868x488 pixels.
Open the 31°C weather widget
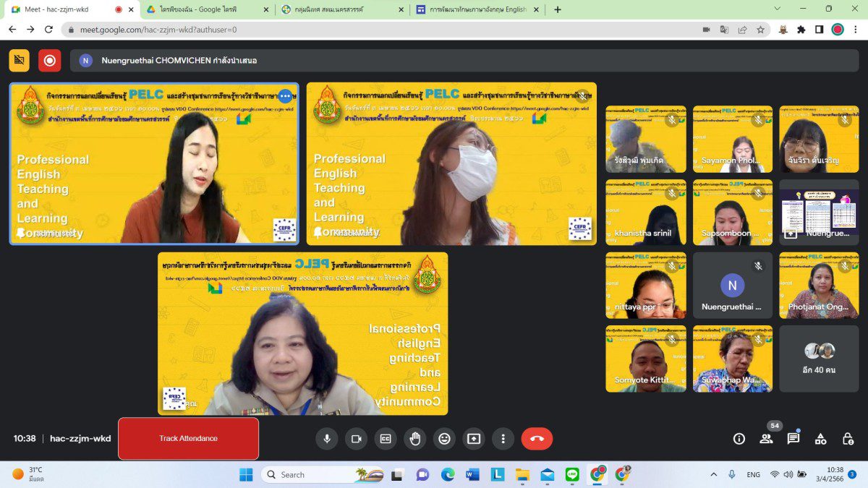[x=29, y=474]
